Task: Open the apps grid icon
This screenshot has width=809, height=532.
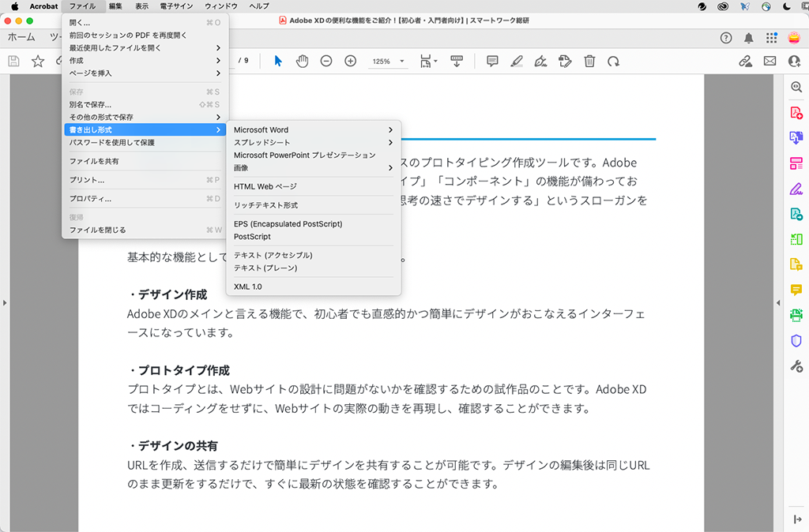Action: (x=771, y=38)
